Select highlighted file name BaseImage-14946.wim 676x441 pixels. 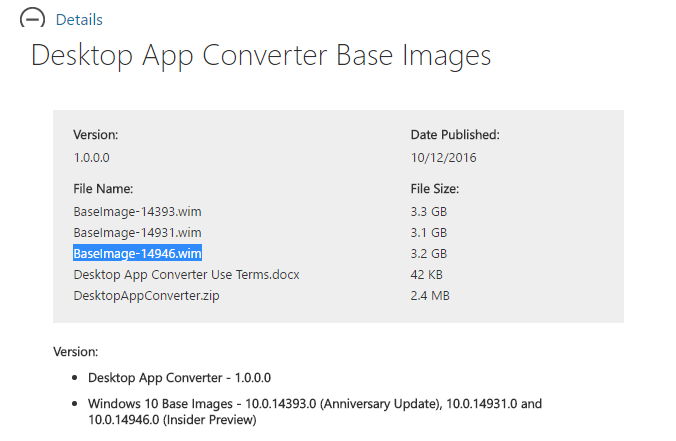tap(138, 253)
